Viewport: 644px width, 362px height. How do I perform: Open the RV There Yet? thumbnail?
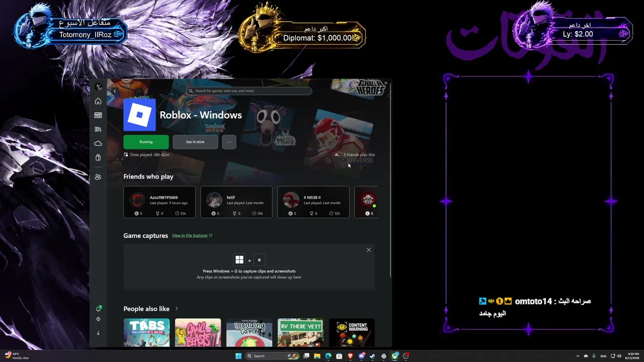300,332
